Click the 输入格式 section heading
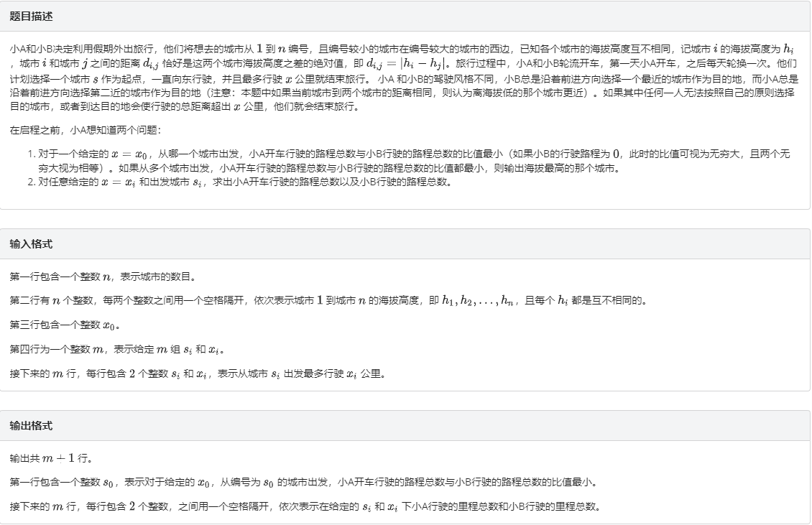Image resolution: width=812 pixels, height=525 pixels. 31,244
